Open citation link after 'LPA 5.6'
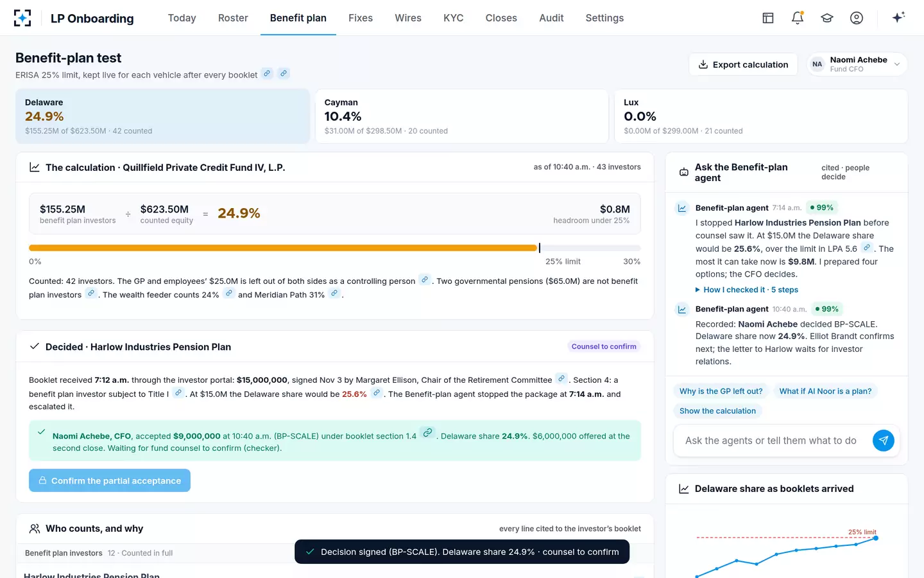This screenshot has width=924, height=578. [x=867, y=248]
